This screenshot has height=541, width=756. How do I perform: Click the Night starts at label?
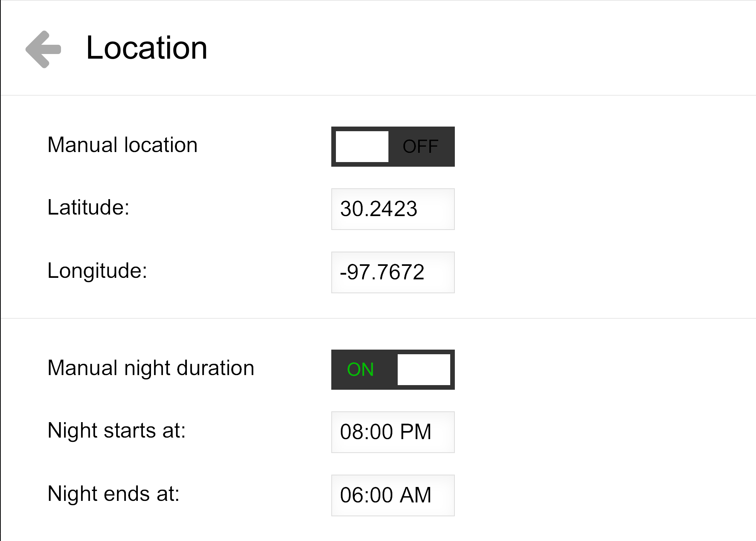coord(117,431)
